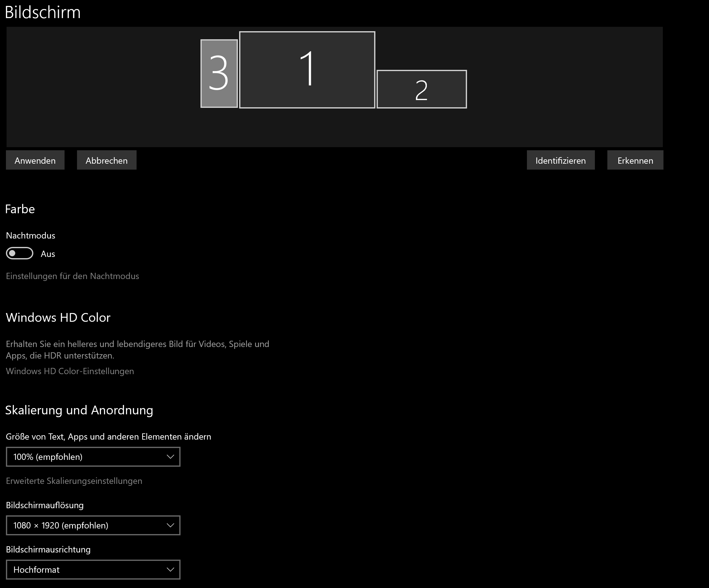This screenshot has width=709, height=588.
Task: Change orientation by opening the Hochformat selector
Action: 93,569
